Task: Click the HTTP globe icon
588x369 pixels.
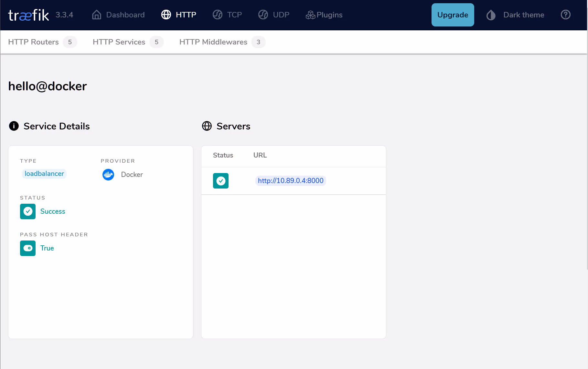Action: pyautogui.click(x=166, y=15)
